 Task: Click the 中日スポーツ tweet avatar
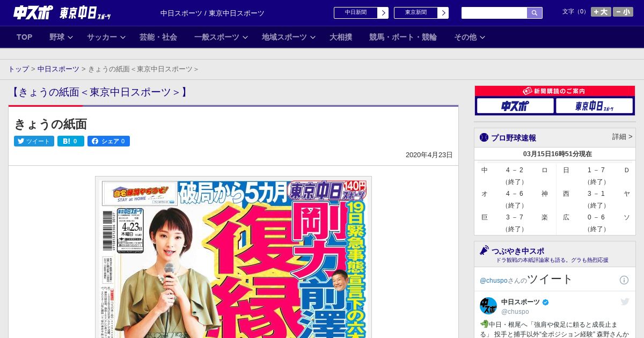tap(488, 306)
